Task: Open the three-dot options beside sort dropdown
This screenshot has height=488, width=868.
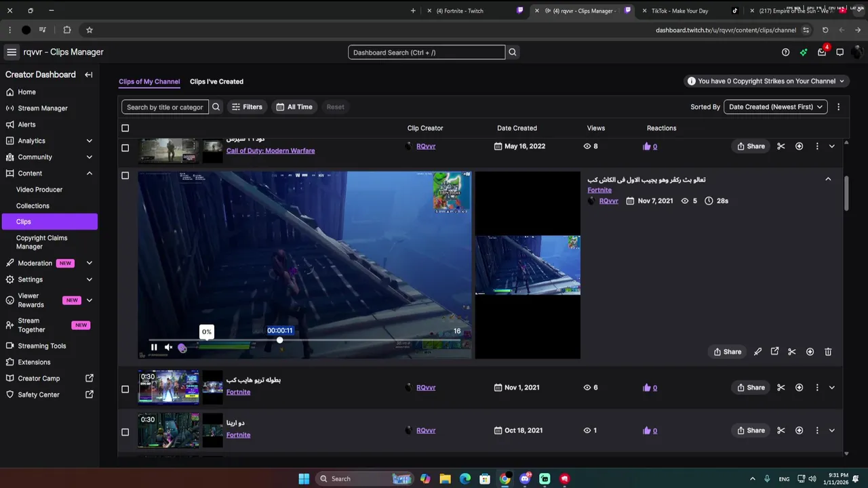Action: coord(838,107)
